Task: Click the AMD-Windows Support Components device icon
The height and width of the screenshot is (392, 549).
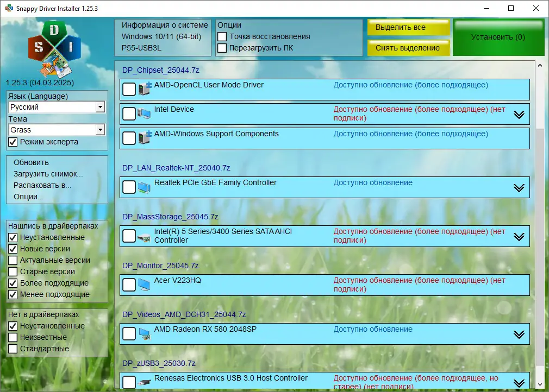Action: pos(145,138)
